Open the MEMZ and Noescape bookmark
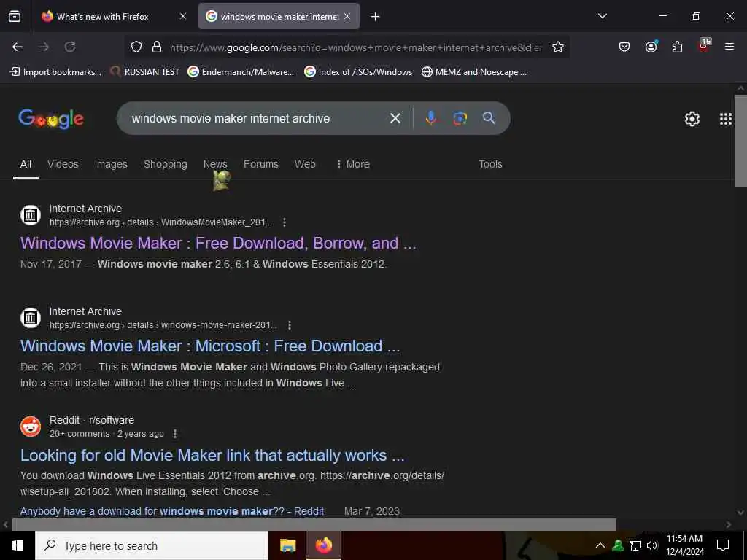The height and width of the screenshot is (560, 747). coord(474,72)
